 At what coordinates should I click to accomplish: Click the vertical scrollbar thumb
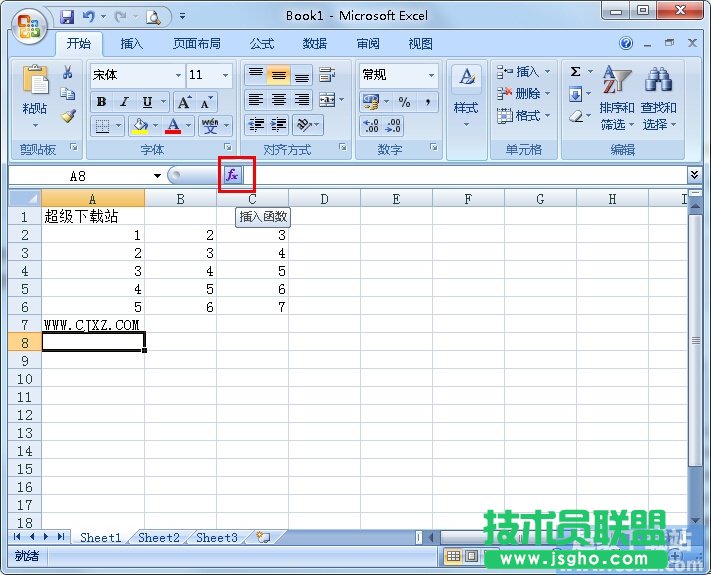coord(695,341)
